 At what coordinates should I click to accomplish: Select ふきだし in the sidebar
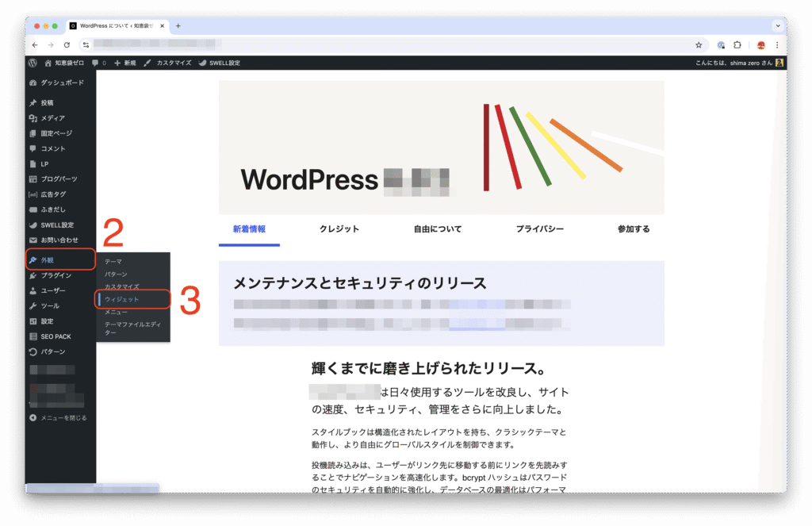pyautogui.click(x=60, y=209)
